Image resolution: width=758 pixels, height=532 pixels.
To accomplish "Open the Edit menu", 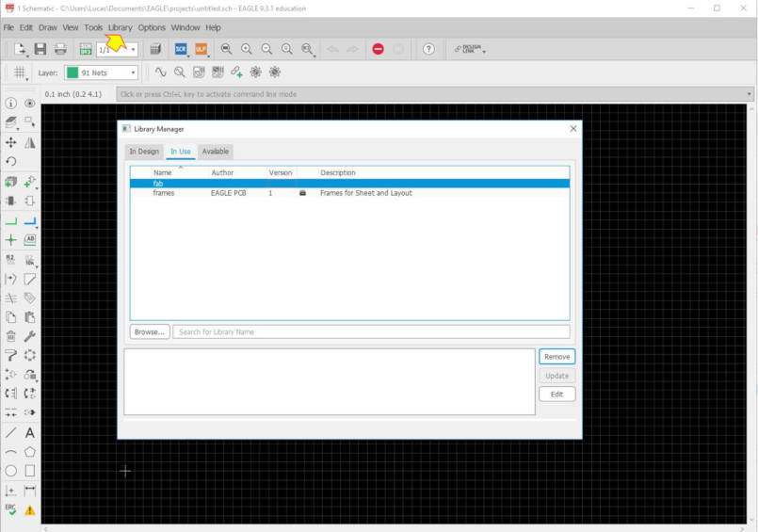I will point(26,27).
